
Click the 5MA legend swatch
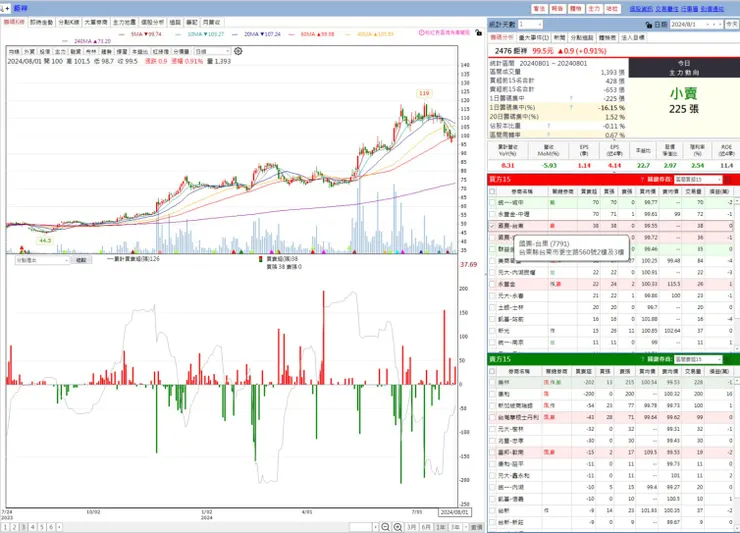click(121, 34)
